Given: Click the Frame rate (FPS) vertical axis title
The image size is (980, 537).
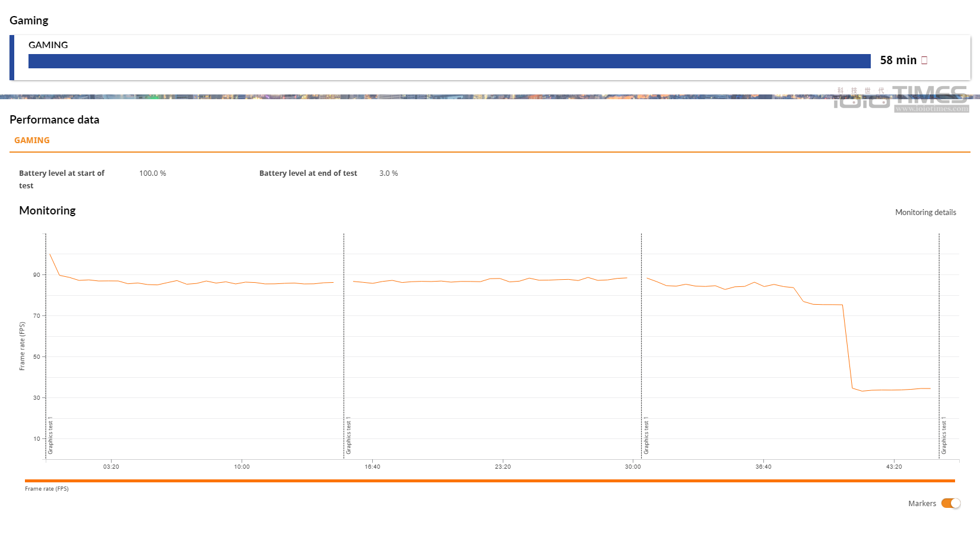Looking at the screenshot, I should tap(22, 346).
